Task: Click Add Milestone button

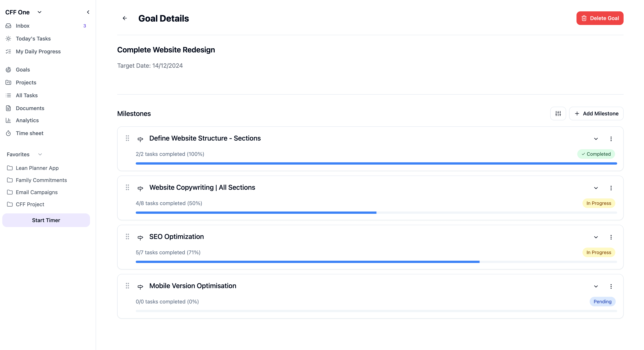Action: pos(596,114)
